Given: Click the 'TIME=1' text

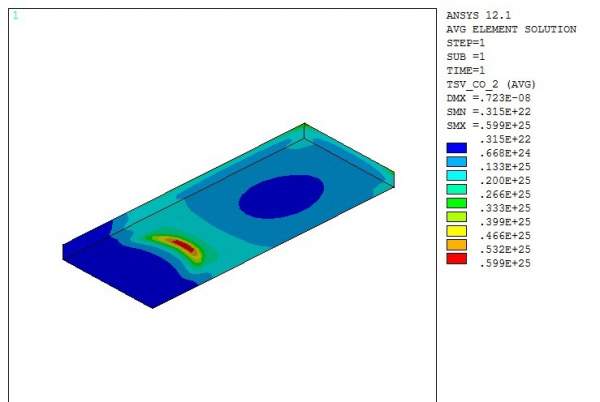Looking at the screenshot, I should (466, 71).
